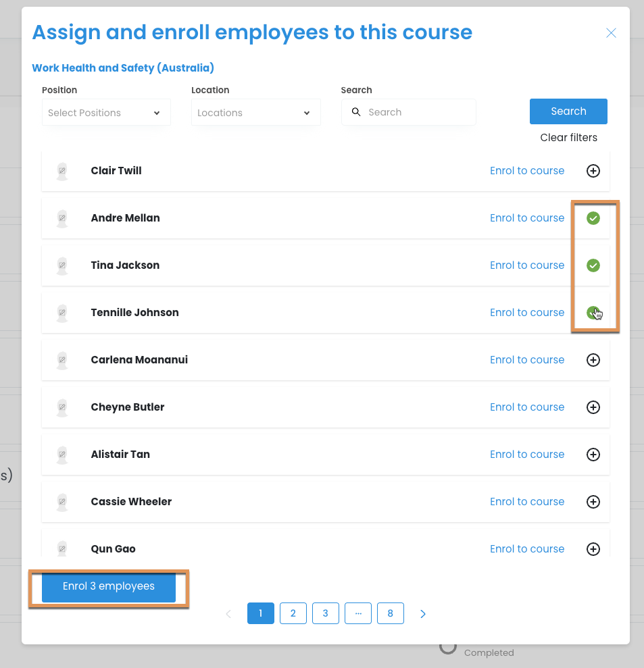Open page 8 of employee list

pos(391,613)
